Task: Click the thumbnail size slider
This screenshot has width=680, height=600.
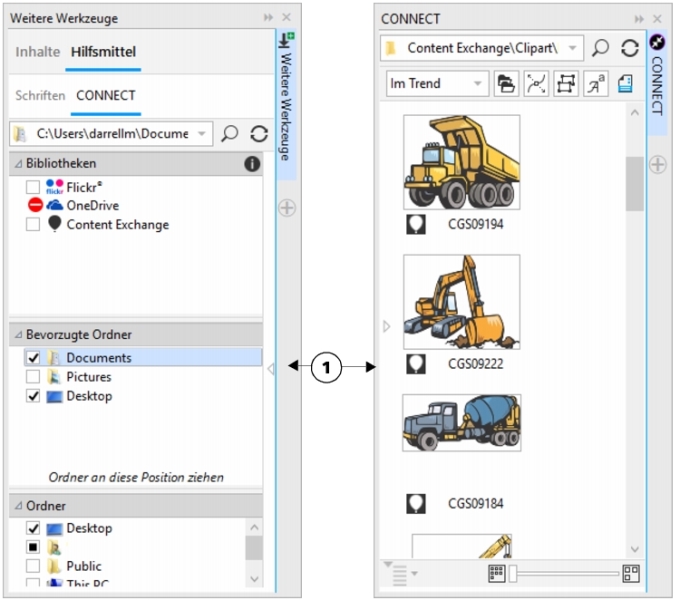Action: [564, 573]
